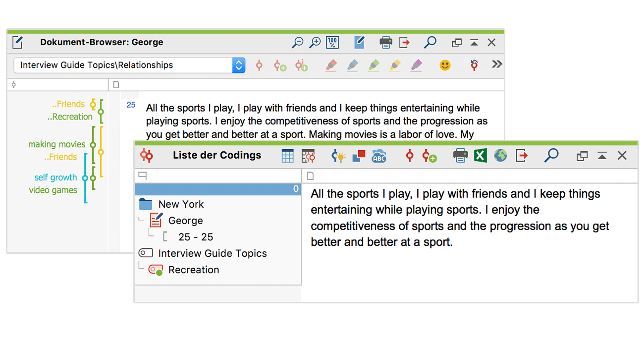644x347 pixels.
Task: Click the Liste der Codings title icon
Action: [x=146, y=156]
